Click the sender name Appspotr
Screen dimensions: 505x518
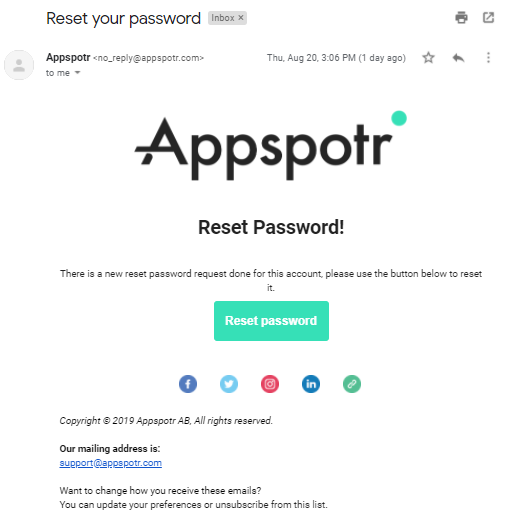pos(68,57)
